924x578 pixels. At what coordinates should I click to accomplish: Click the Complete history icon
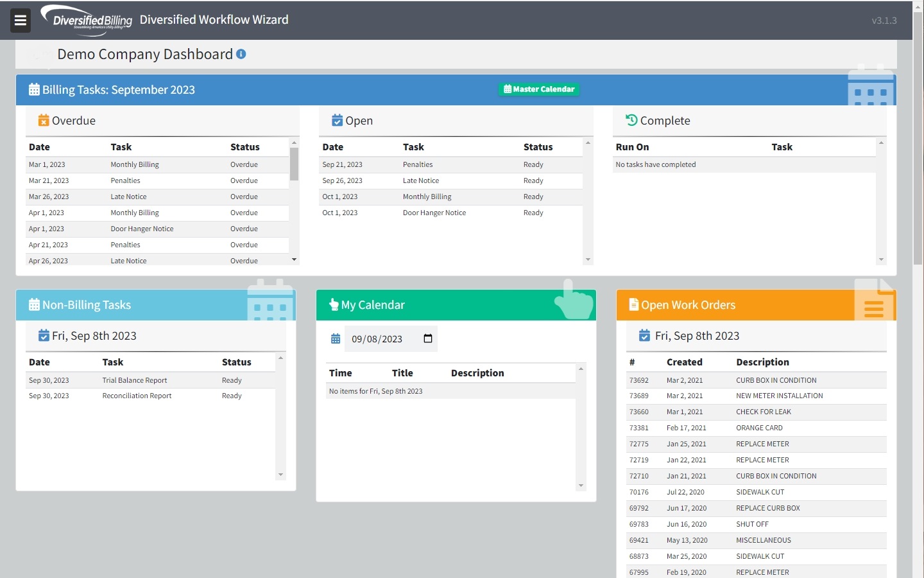tap(631, 120)
